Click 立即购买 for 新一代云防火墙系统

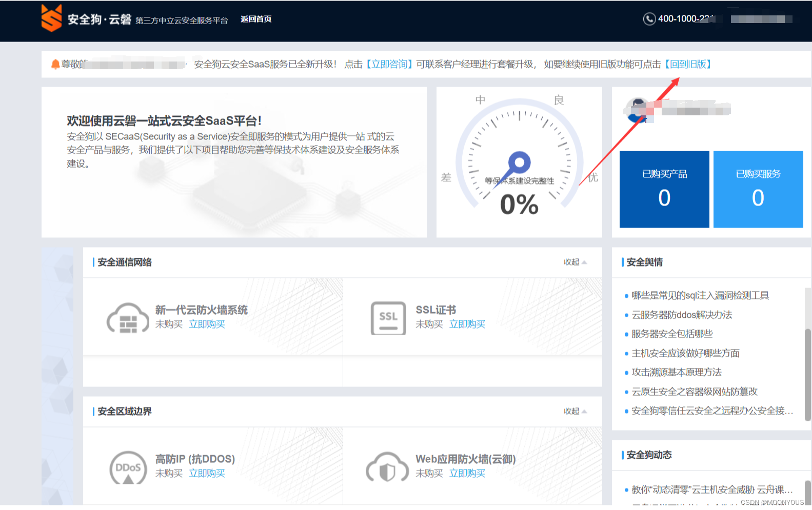(207, 324)
